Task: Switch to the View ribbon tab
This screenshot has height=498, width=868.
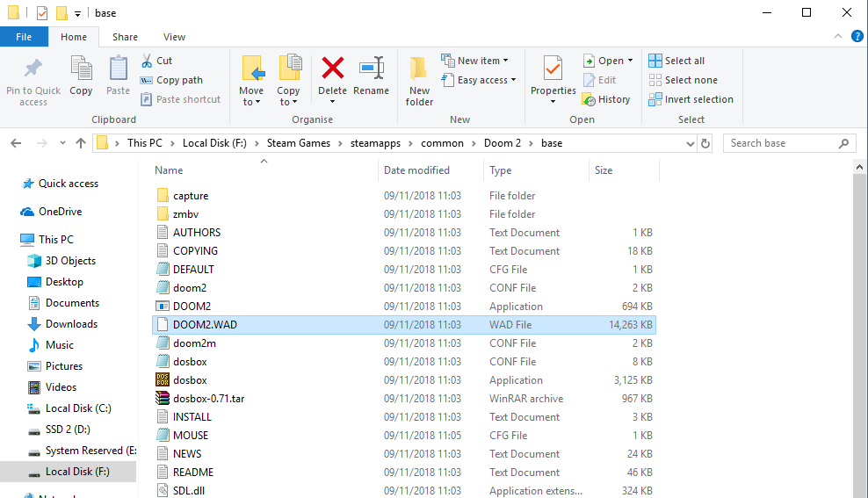Action: 174,37
